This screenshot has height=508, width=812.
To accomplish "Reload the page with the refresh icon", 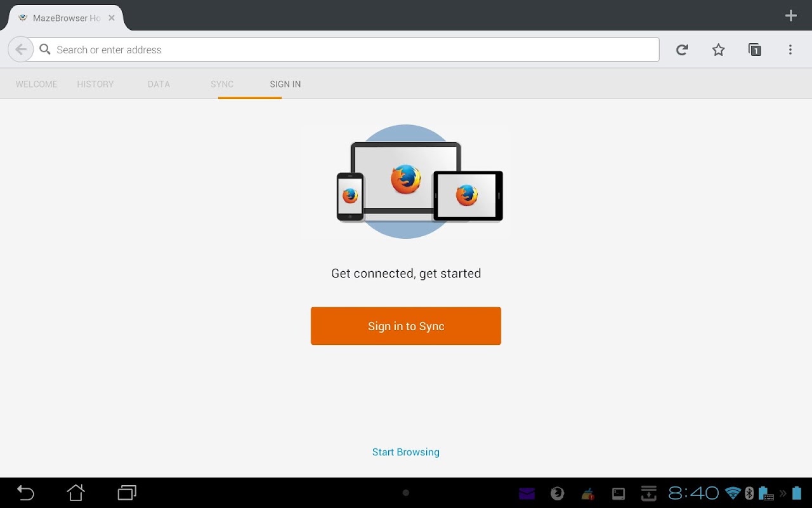I will pos(682,50).
